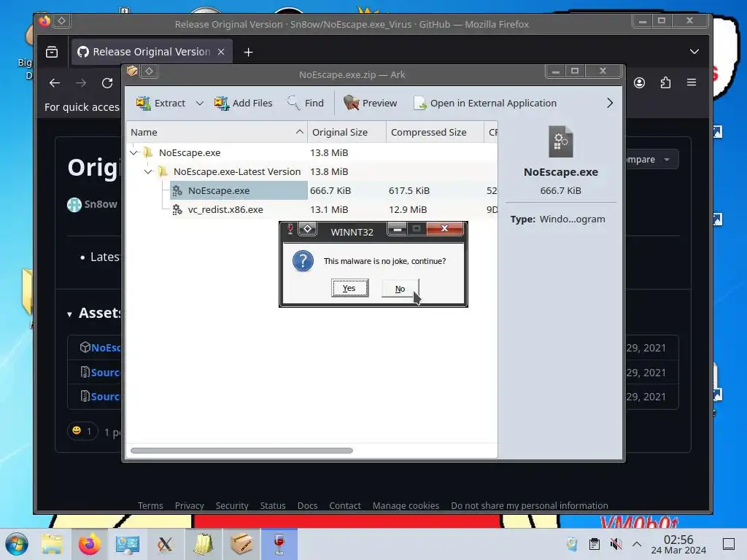Click the Firefox taskbar icon
The height and width of the screenshot is (560, 747).
[90, 544]
